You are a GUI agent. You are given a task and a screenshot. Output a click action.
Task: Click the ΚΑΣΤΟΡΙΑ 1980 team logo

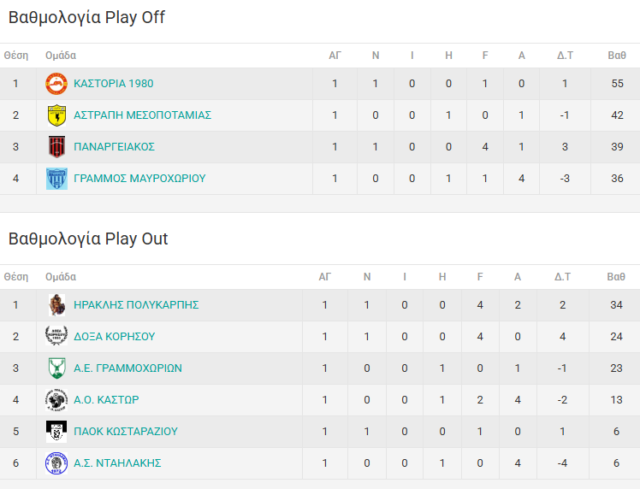click(57, 84)
